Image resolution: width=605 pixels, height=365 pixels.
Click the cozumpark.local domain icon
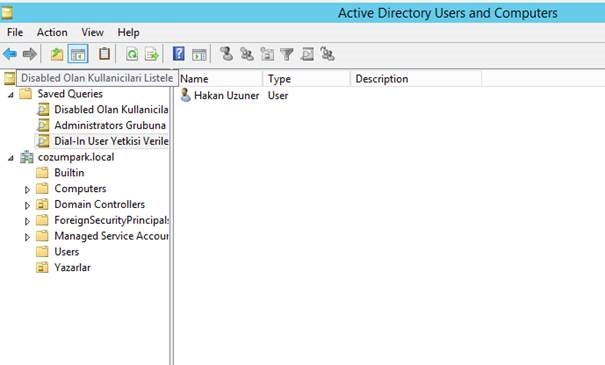27,157
